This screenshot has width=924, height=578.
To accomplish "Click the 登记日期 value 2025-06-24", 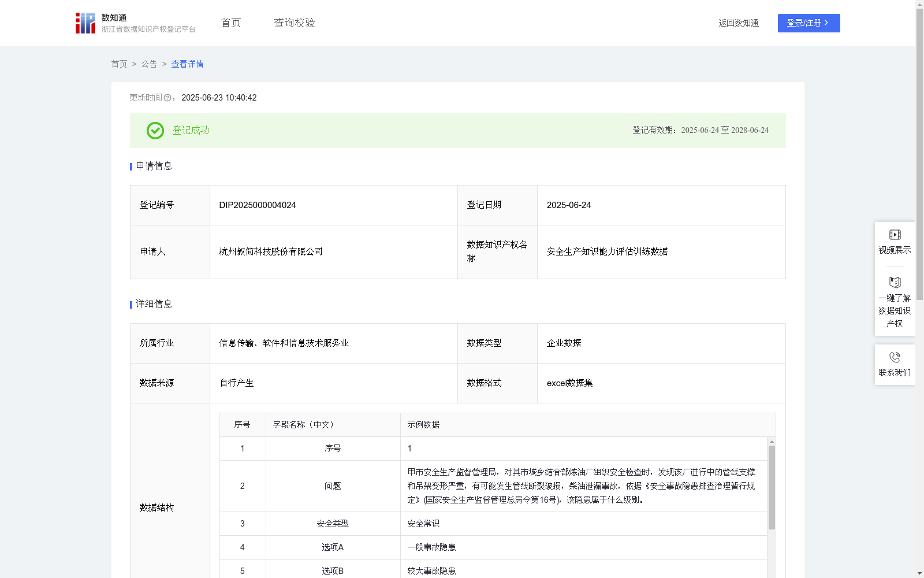I will tap(569, 205).
